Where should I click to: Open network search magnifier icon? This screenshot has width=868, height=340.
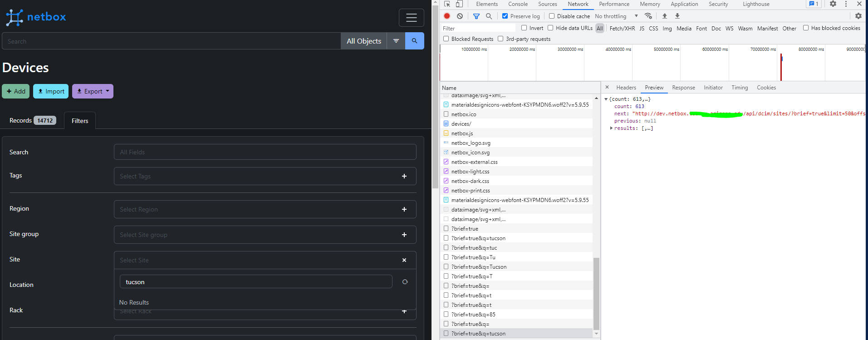click(489, 16)
